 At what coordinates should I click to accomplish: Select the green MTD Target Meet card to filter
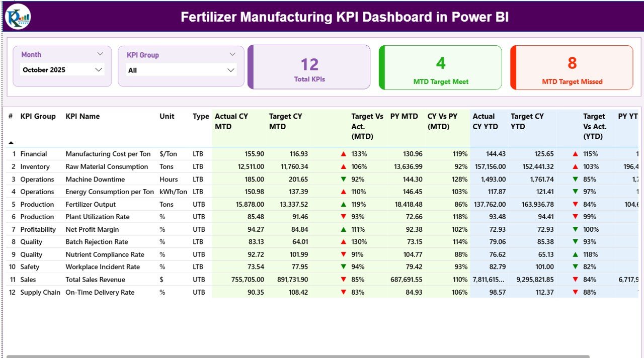pos(440,67)
